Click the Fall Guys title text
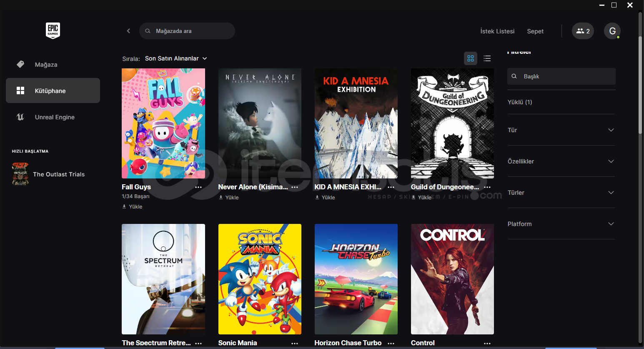The image size is (644, 349). (136, 187)
